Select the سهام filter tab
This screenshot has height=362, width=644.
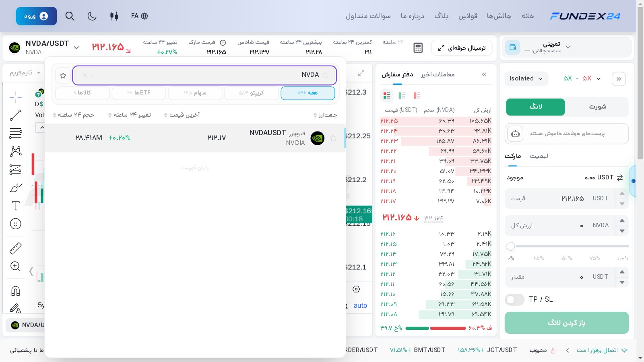[195, 93]
